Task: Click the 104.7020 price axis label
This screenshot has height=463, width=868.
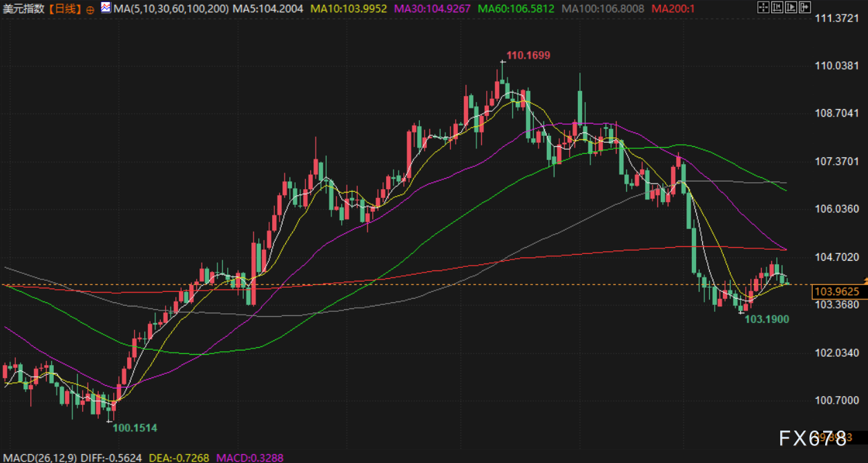Action: (x=836, y=257)
